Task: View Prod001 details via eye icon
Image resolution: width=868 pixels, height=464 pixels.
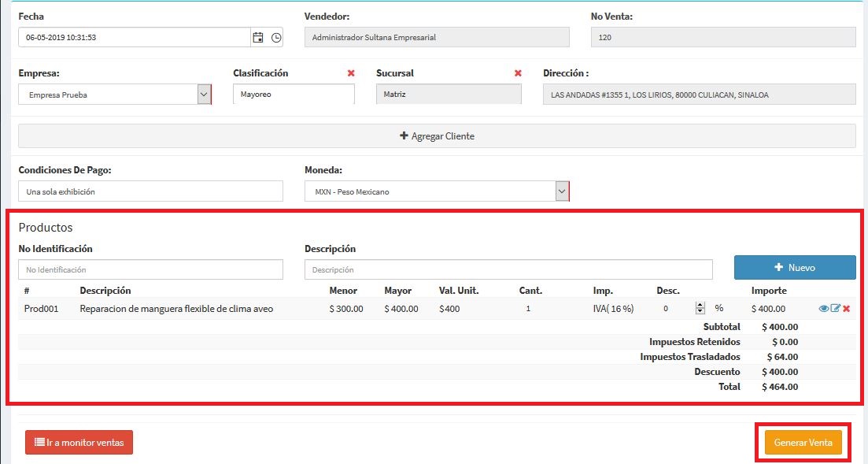Action: [x=824, y=309]
